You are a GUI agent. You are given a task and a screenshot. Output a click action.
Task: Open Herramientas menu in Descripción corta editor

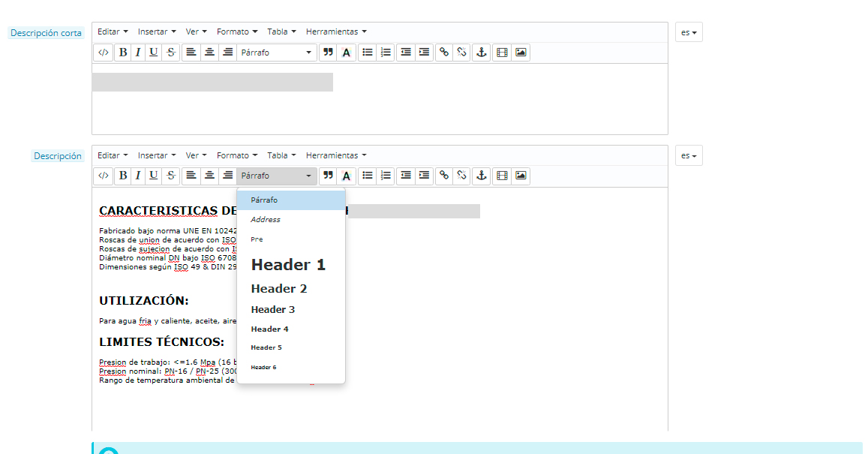(x=336, y=32)
